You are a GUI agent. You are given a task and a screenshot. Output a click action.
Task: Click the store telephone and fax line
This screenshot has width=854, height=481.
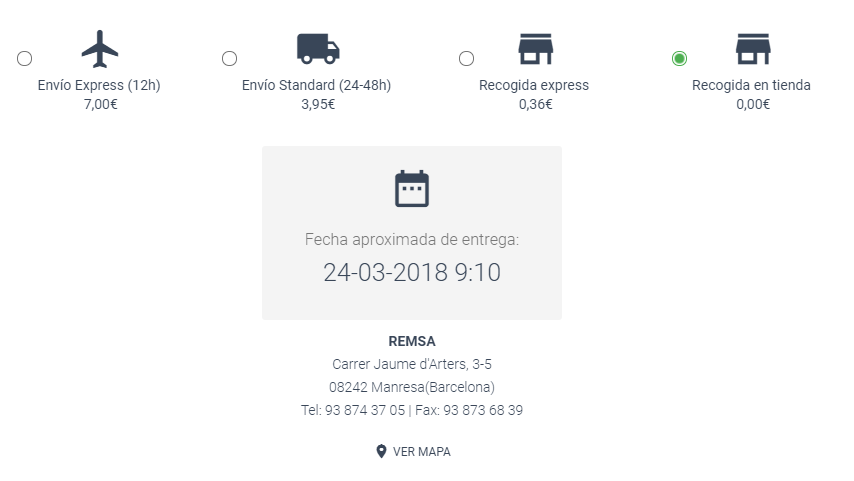pyautogui.click(x=412, y=410)
